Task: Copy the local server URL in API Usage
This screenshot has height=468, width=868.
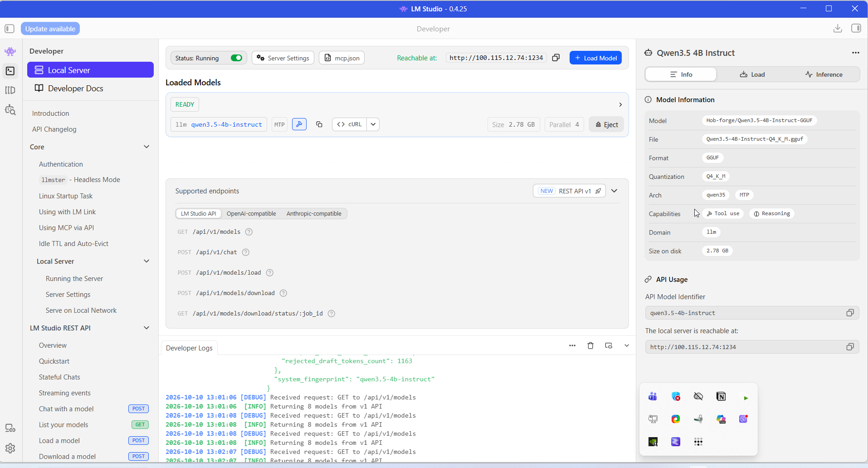Action: click(850, 347)
